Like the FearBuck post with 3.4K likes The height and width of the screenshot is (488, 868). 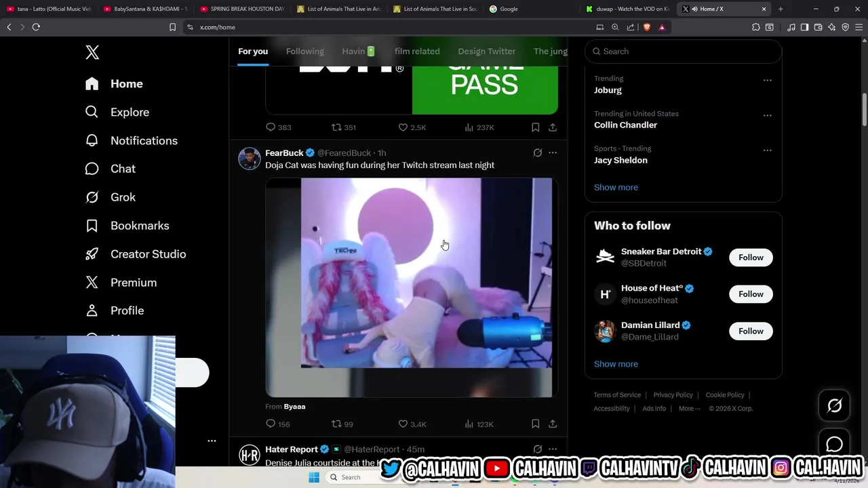click(x=412, y=424)
